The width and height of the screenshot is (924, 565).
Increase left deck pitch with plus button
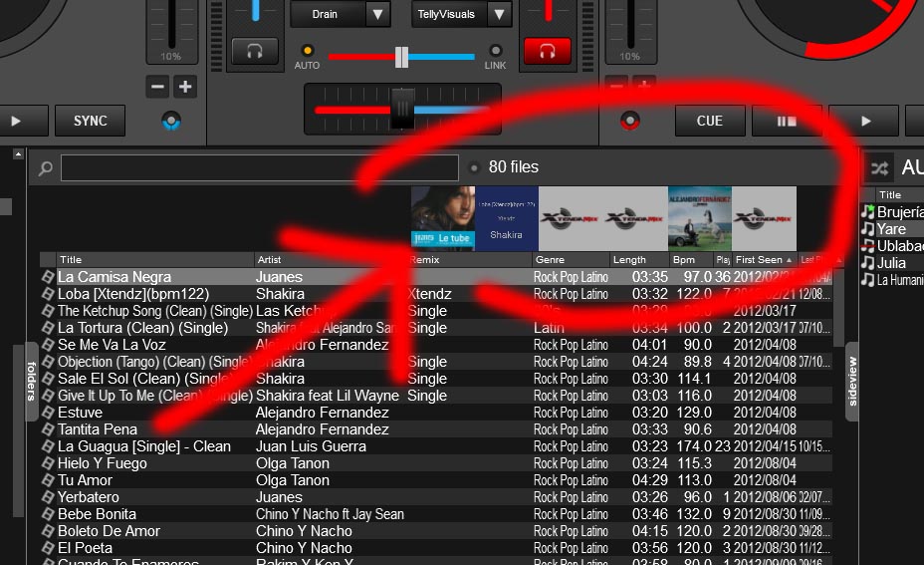coord(185,87)
